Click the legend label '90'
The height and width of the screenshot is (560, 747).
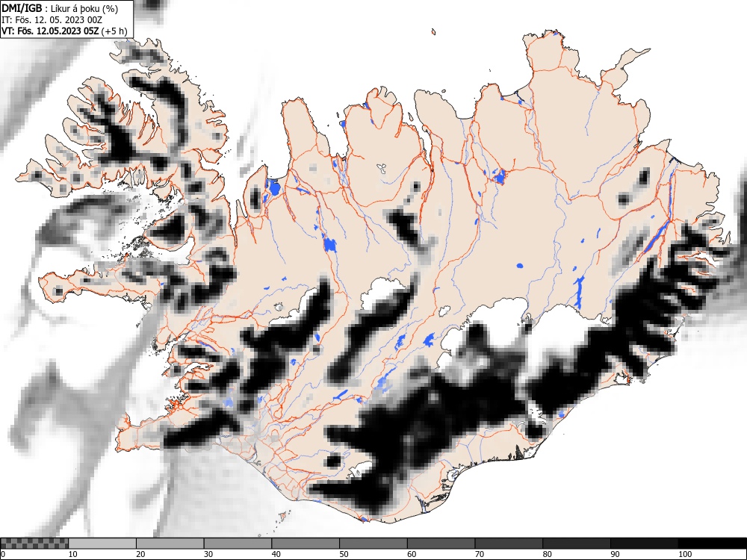pyautogui.click(x=614, y=554)
